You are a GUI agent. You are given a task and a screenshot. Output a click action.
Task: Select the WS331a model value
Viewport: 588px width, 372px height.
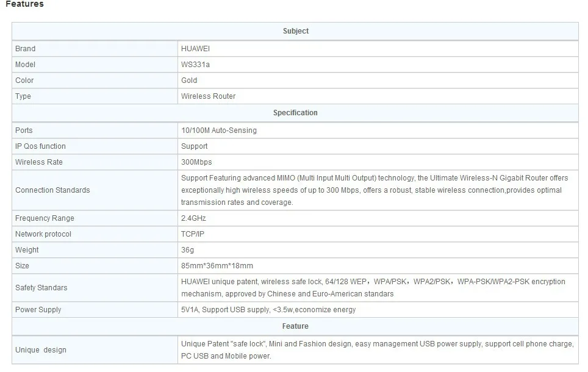(x=195, y=65)
